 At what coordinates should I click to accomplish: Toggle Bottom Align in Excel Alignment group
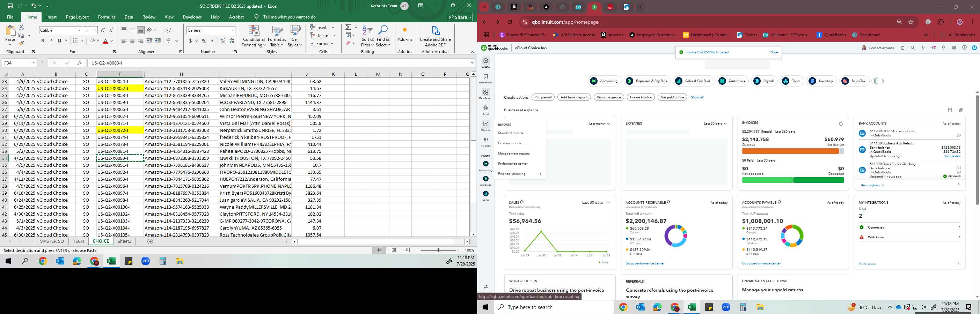coord(141,30)
